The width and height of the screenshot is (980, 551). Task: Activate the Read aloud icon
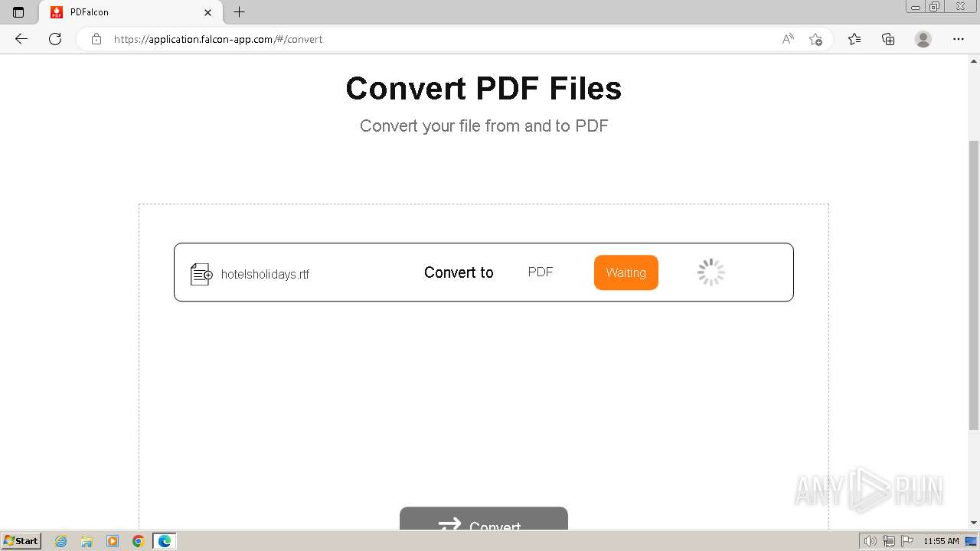[x=788, y=39]
